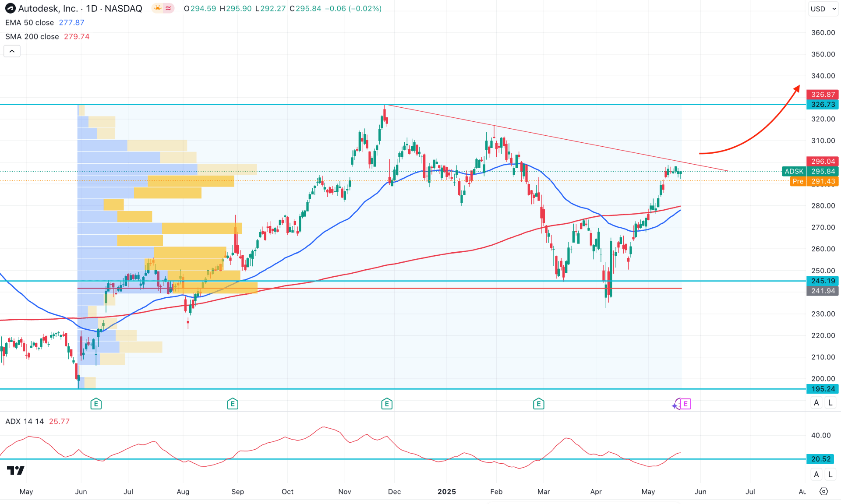Screen dimensions: 841x504
Task: Click the Autodesk company logo icon
Action: click(10, 8)
